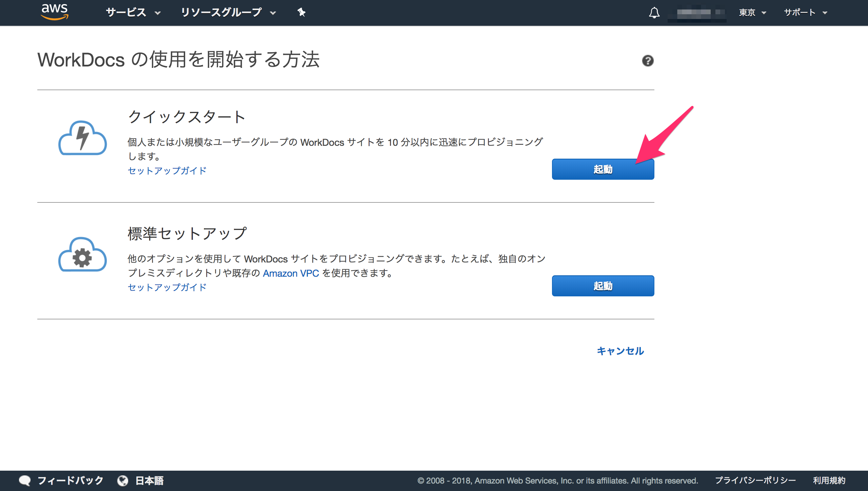Click the pin icon in the navigation bar
868x491 pixels.
pyautogui.click(x=301, y=12)
